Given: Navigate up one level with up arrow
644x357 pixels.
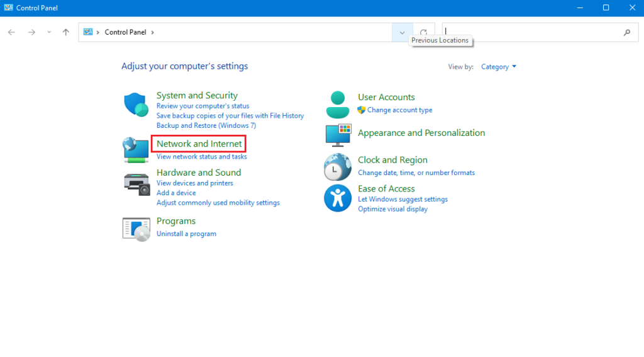Looking at the screenshot, I should pyautogui.click(x=66, y=32).
